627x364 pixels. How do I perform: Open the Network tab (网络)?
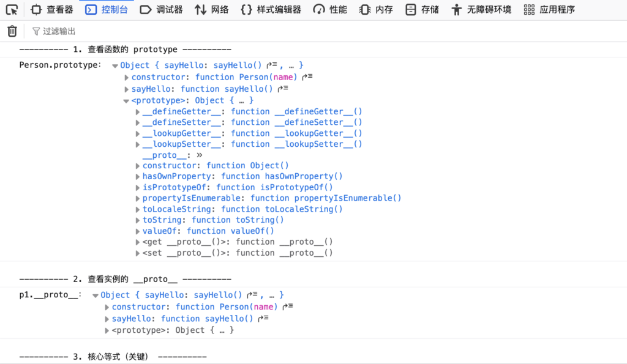point(212,9)
